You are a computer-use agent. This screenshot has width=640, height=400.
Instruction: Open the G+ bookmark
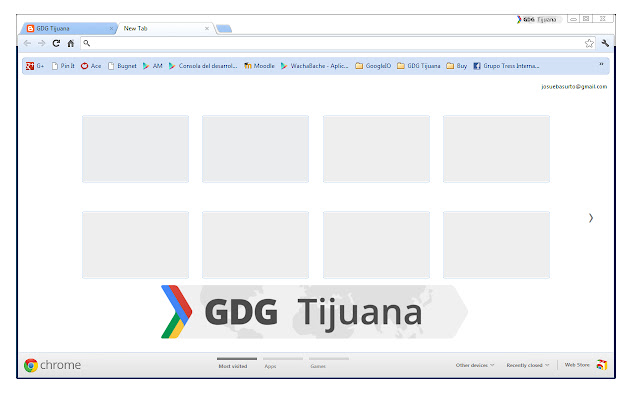click(x=35, y=66)
